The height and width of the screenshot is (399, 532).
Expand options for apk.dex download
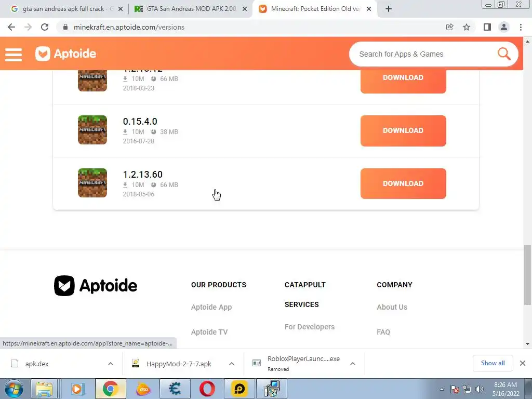111,364
